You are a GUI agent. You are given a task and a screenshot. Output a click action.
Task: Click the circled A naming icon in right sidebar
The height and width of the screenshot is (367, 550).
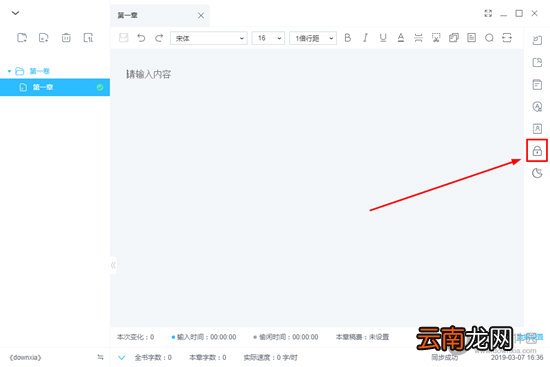(x=537, y=106)
